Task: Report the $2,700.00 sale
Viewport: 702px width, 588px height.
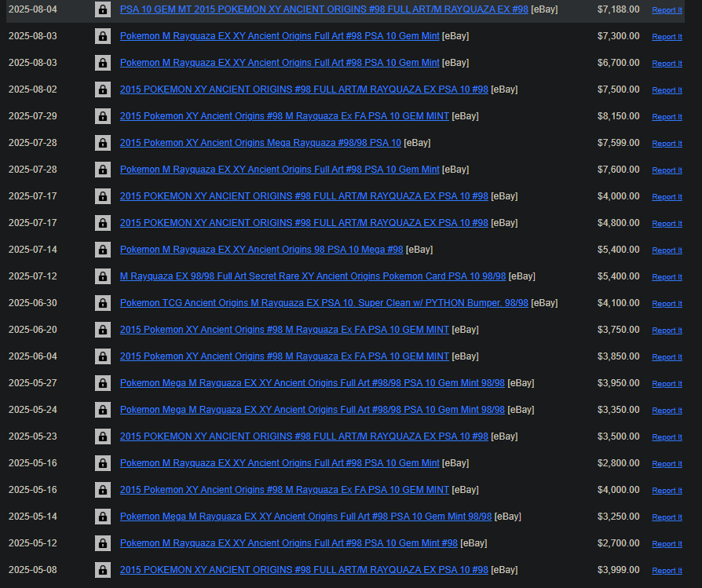Action: [667, 544]
